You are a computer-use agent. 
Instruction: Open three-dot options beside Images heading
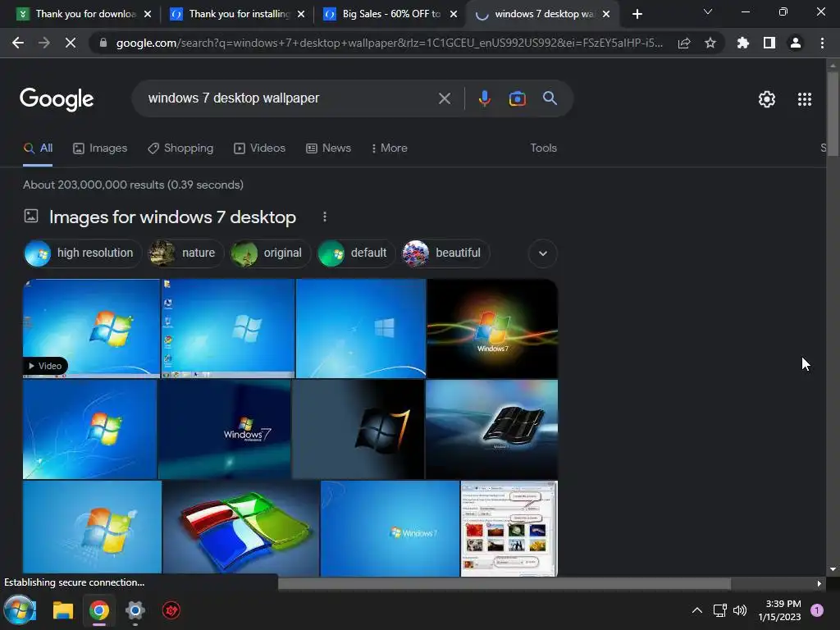click(x=325, y=217)
